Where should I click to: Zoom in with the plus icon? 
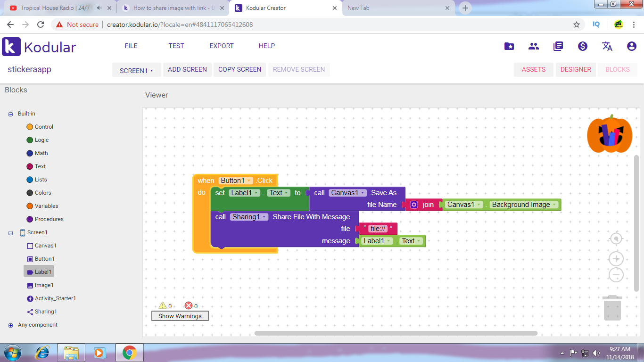coord(616,259)
